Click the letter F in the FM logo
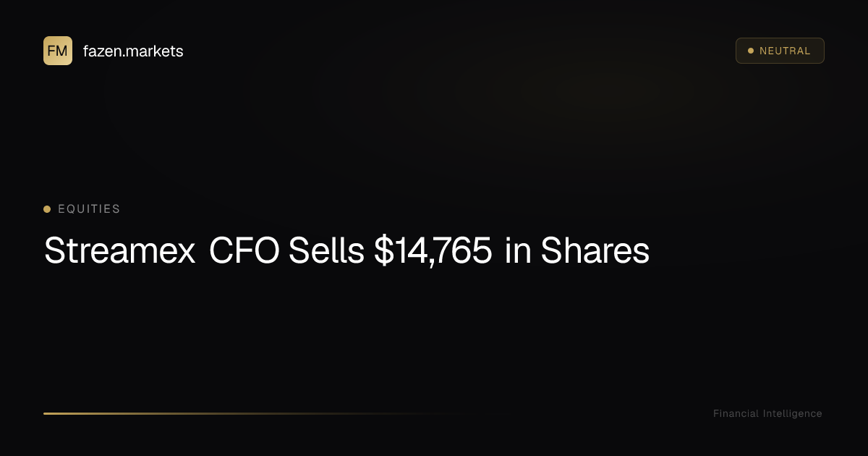868x456 pixels. pos(51,51)
